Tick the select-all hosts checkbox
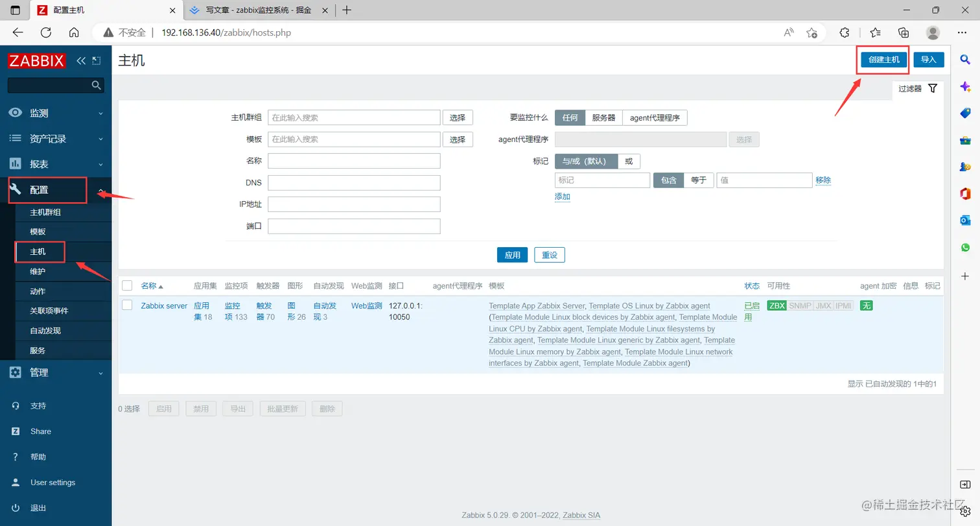This screenshot has width=980, height=526. pos(127,285)
